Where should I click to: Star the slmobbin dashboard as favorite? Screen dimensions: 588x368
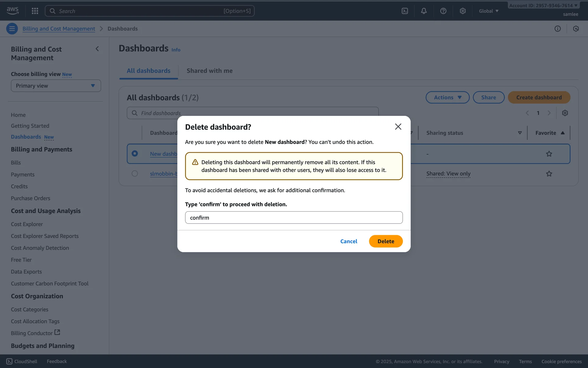point(549,174)
